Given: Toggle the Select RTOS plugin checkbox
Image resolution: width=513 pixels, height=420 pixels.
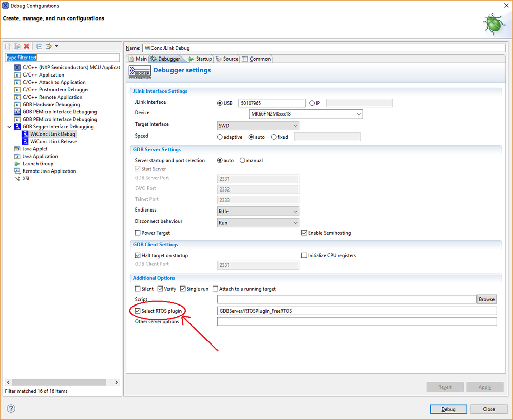Looking at the screenshot, I should pos(138,311).
